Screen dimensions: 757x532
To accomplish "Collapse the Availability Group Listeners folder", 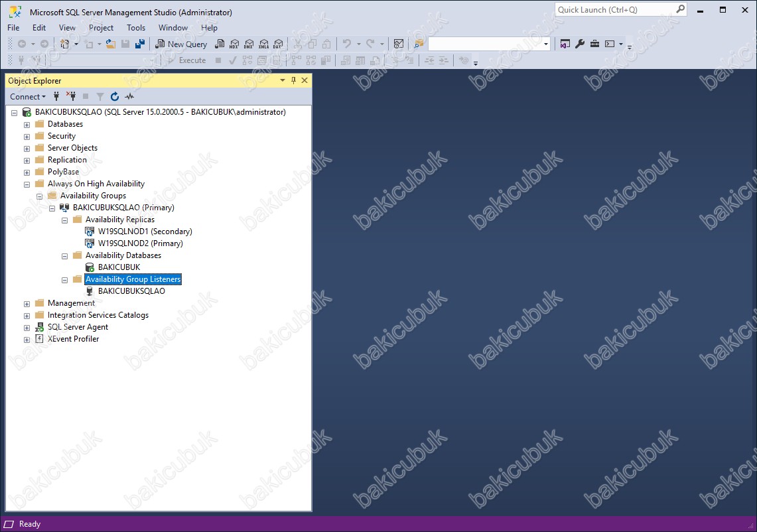I will pos(64,280).
